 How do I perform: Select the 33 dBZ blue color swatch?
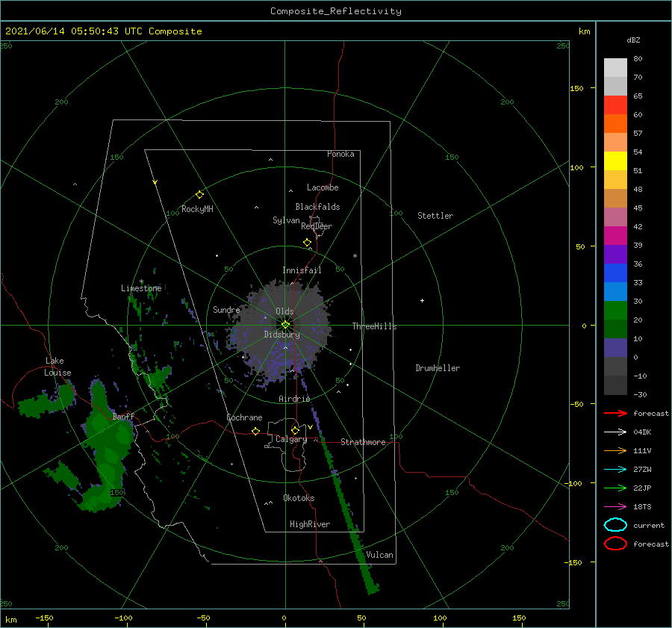615,291
